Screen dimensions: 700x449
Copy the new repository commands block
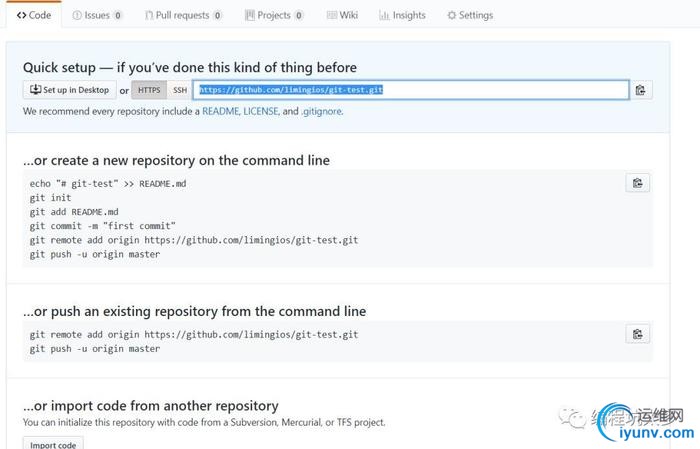(638, 183)
